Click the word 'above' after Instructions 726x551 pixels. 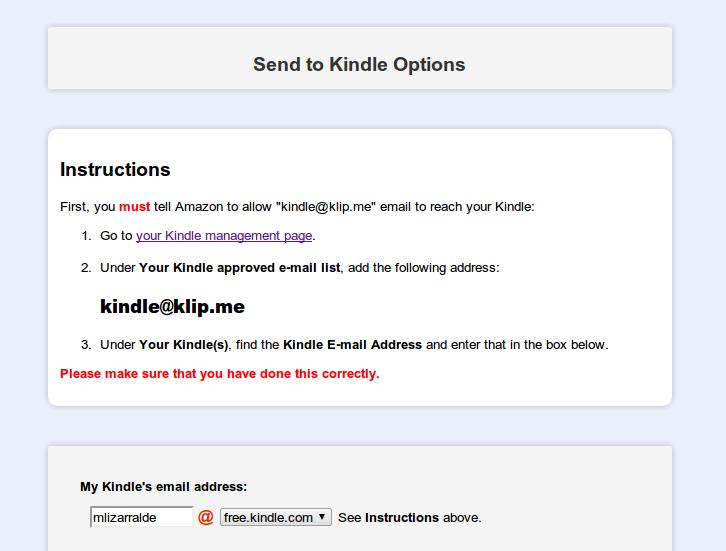point(460,518)
